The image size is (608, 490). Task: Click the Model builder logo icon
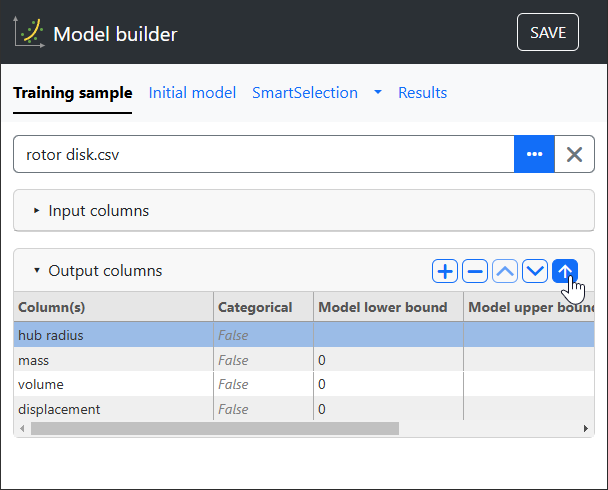(29, 33)
